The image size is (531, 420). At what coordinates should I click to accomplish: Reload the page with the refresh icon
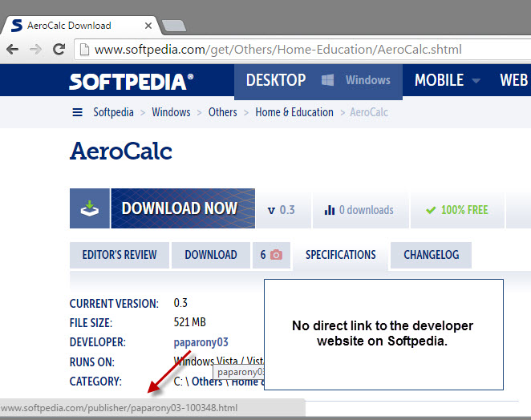(x=59, y=50)
